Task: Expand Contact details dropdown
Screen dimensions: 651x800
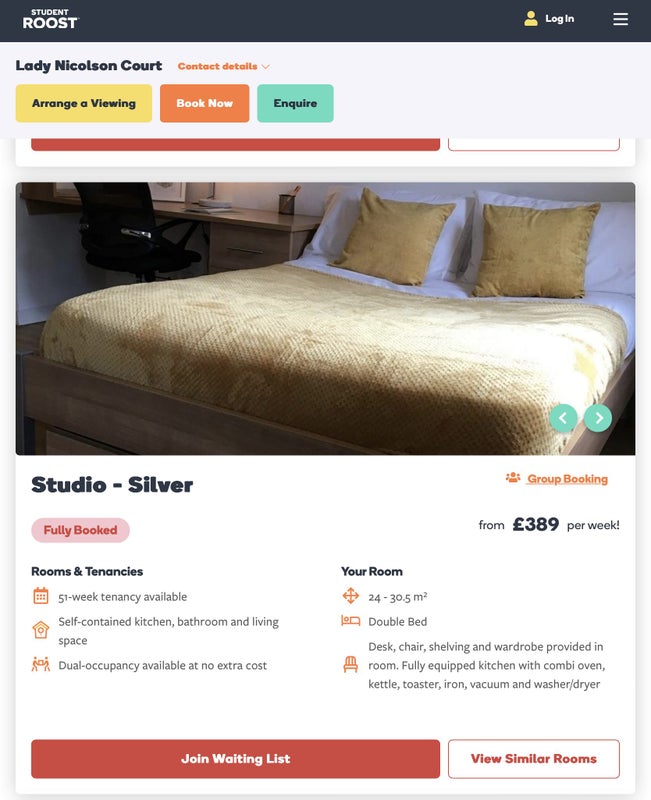Action: (224, 67)
